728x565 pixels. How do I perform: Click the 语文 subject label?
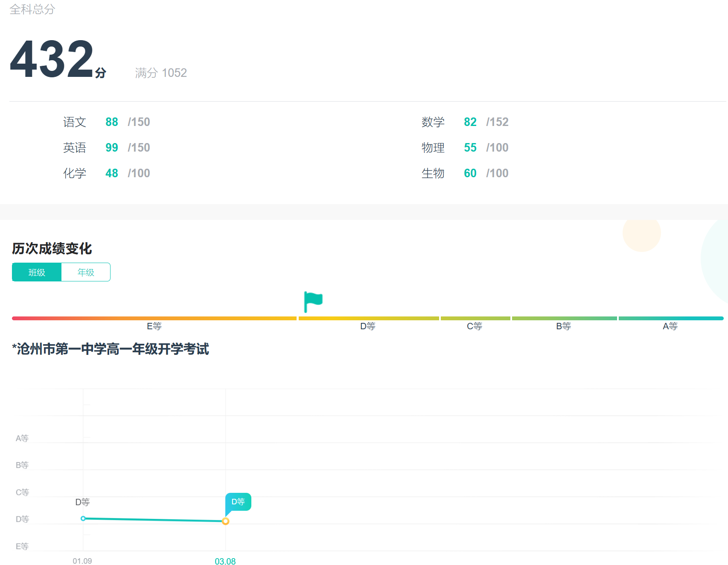[75, 122]
